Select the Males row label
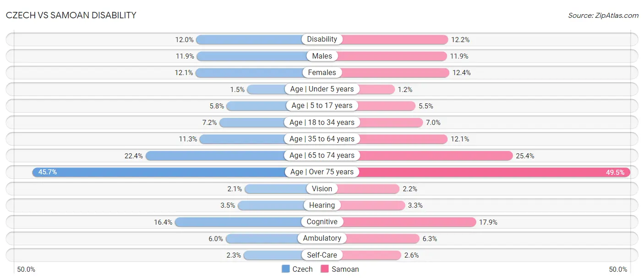This screenshot has width=644, height=280. point(322,56)
